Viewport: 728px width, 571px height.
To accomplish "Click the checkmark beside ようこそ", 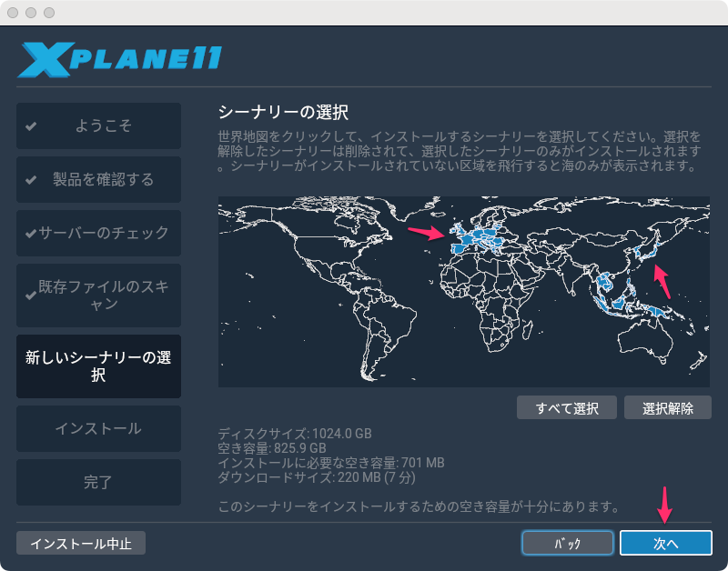I will pos(31,126).
